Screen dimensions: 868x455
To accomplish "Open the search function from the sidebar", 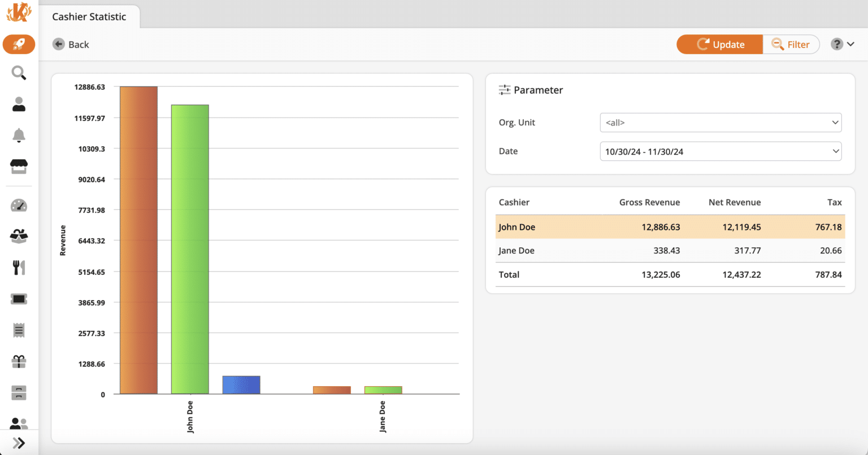I will 19,73.
